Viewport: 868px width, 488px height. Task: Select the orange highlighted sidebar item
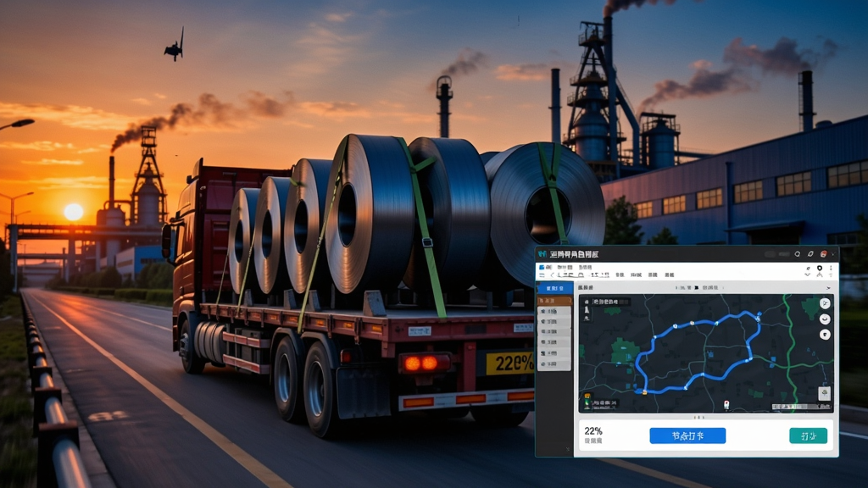554,301
